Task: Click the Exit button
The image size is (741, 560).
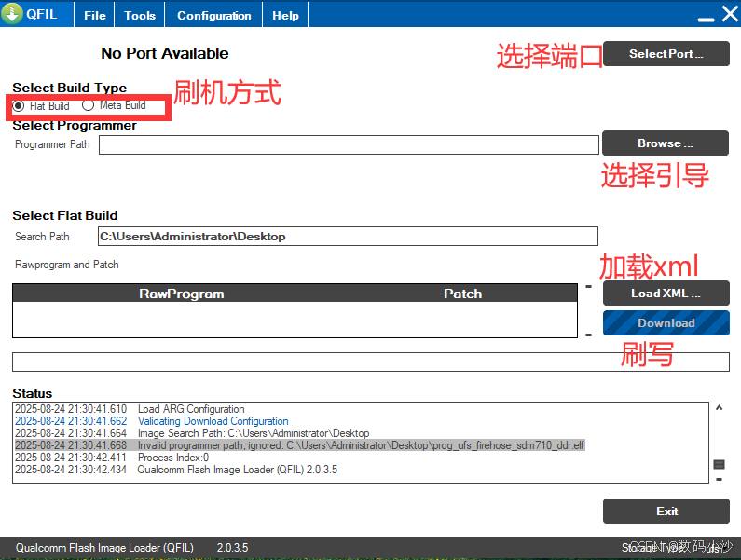Action: pyautogui.click(x=666, y=511)
